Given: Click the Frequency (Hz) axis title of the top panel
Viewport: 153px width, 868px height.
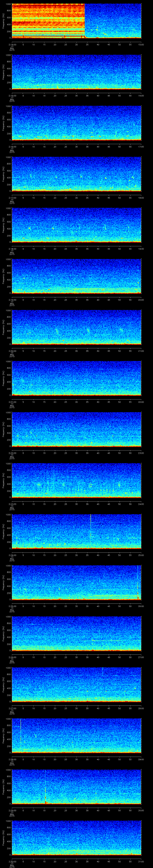Looking at the screenshot, I should click(x=3, y=21).
